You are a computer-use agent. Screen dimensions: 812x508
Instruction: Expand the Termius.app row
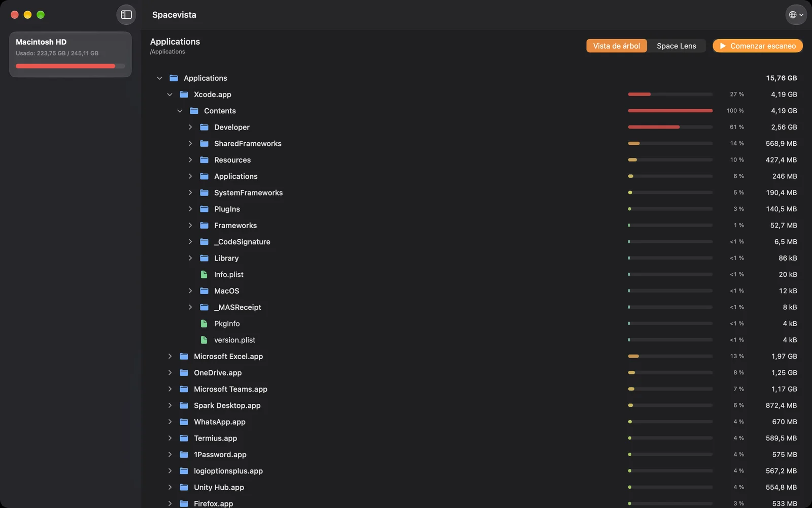coord(170,438)
